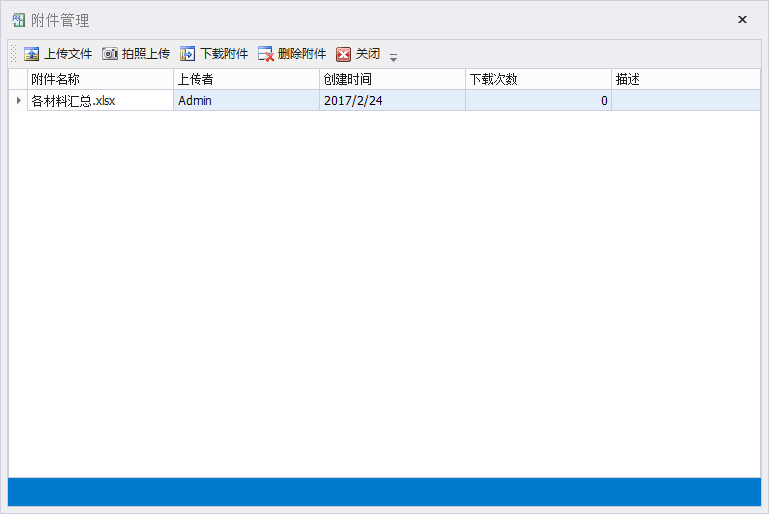Open the toolbar overflow options dropdown arrow
The width and height of the screenshot is (769, 514).
point(393,57)
